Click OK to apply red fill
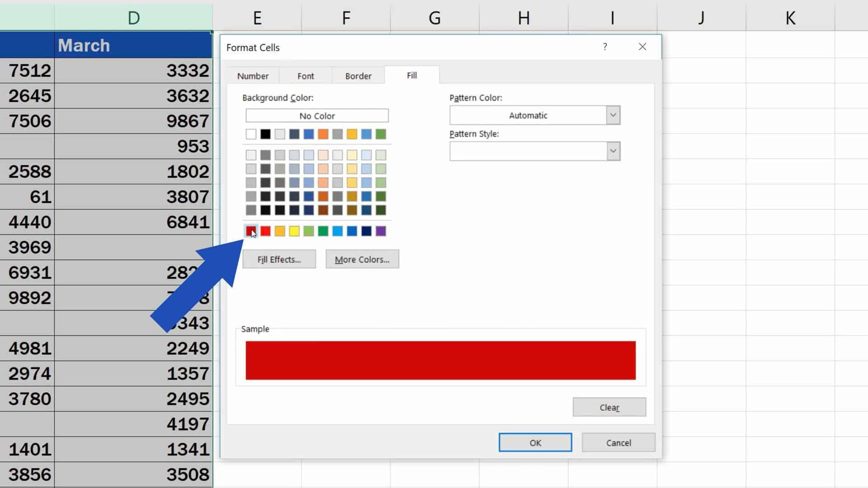868x488 pixels. point(535,442)
